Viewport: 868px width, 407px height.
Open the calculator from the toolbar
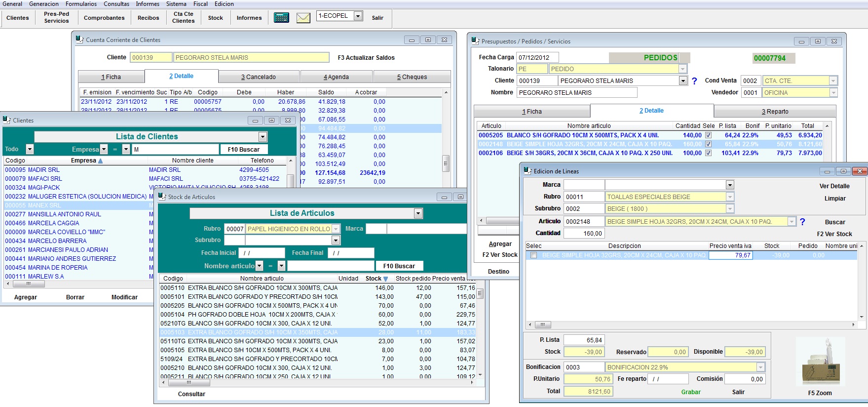(281, 18)
